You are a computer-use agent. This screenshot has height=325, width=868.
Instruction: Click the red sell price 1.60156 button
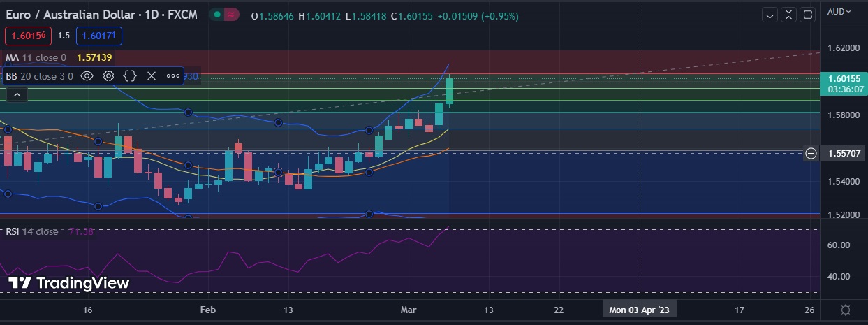click(27, 35)
